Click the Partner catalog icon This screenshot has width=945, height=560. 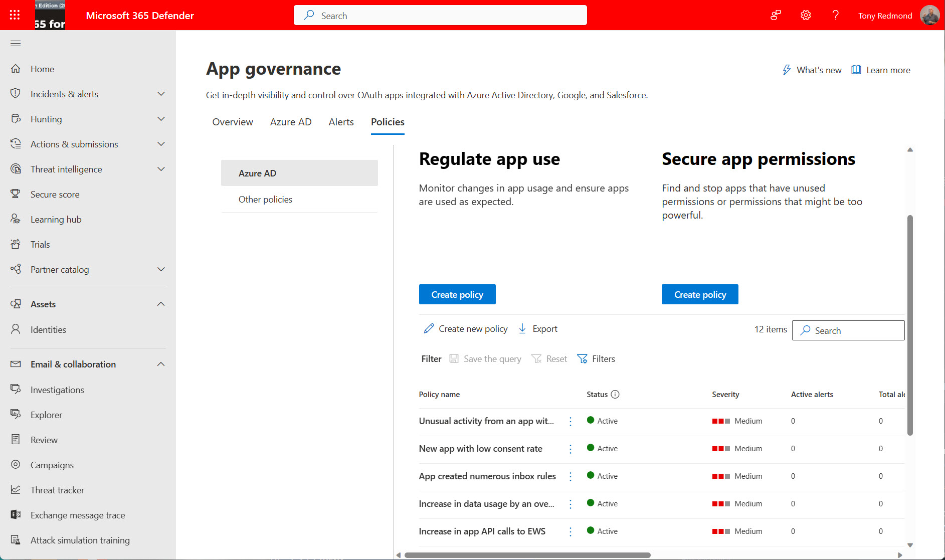16,269
